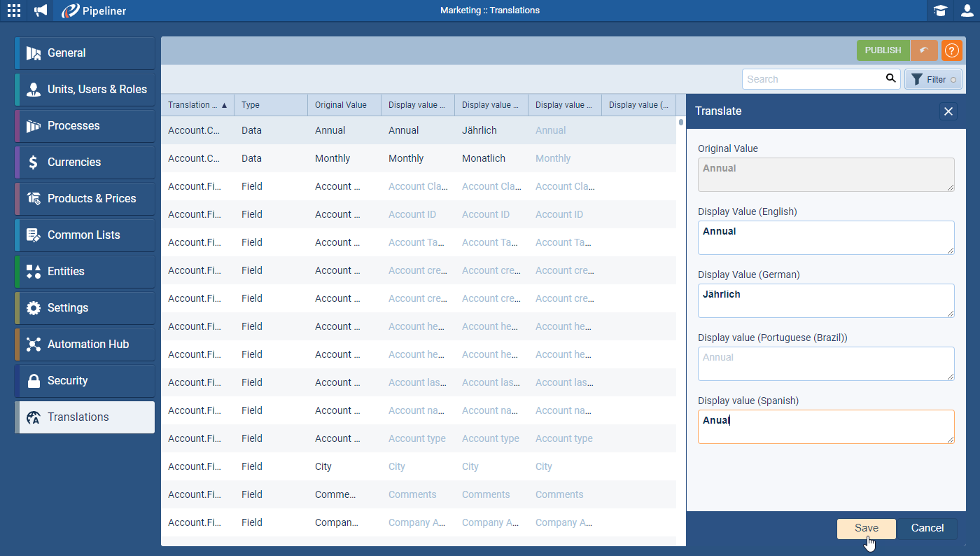Image resolution: width=980 pixels, height=556 pixels.
Task: Open the graduation cap learning icon
Action: pos(940,11)
